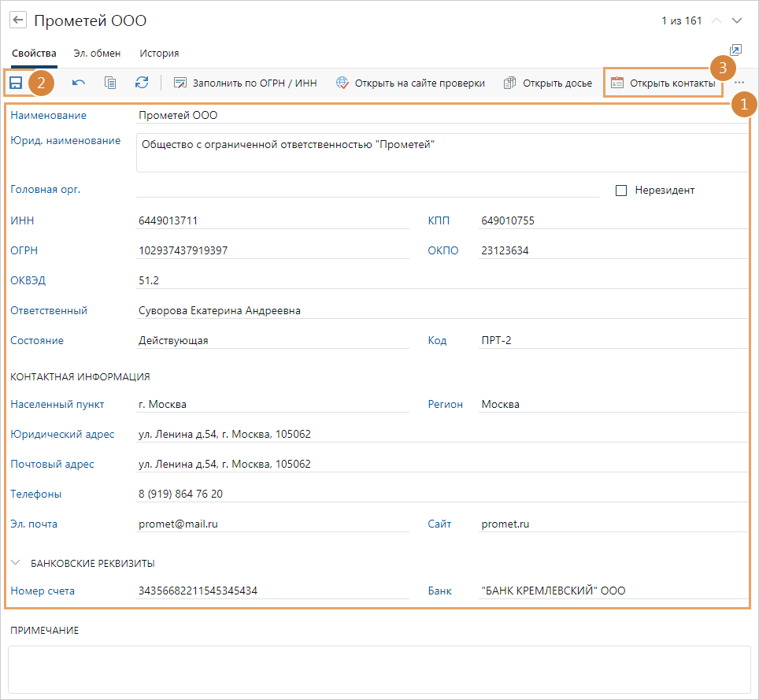The height and width of the screenshot is (700, 759).
Task: Open card in new window icon
Action: (x=735, y=50)
